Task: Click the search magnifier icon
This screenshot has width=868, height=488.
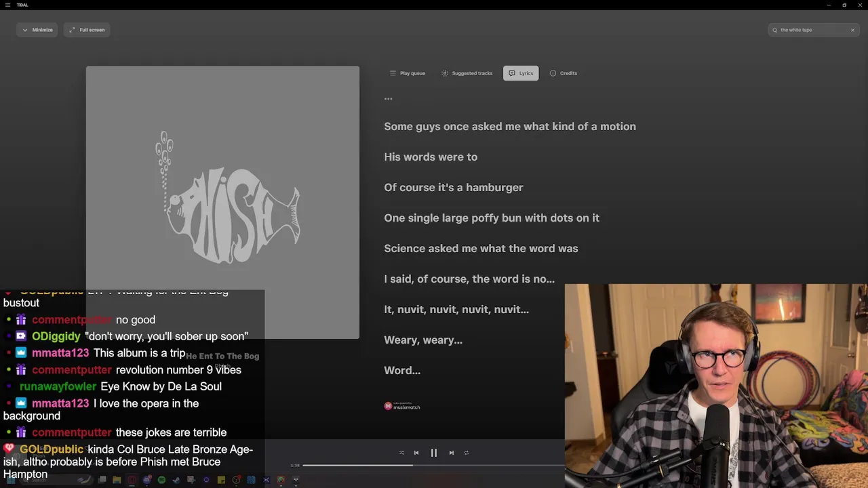Action: (774, 30)
